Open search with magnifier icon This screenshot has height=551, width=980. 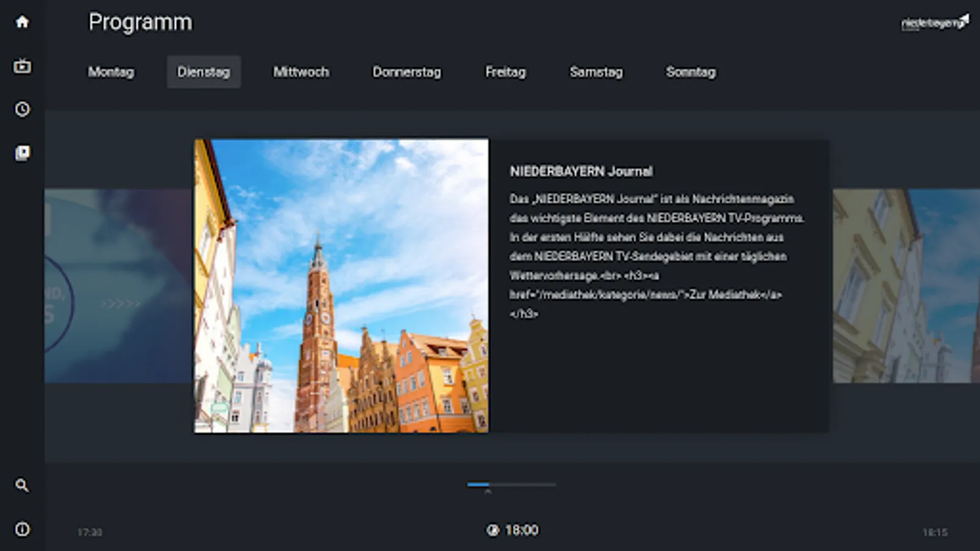point(22,485)
